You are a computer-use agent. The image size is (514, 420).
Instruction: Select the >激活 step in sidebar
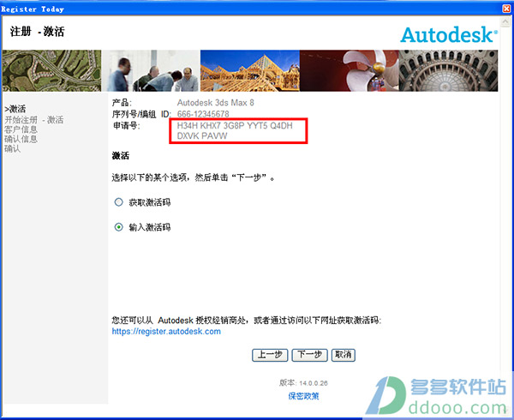pos(15,109)
